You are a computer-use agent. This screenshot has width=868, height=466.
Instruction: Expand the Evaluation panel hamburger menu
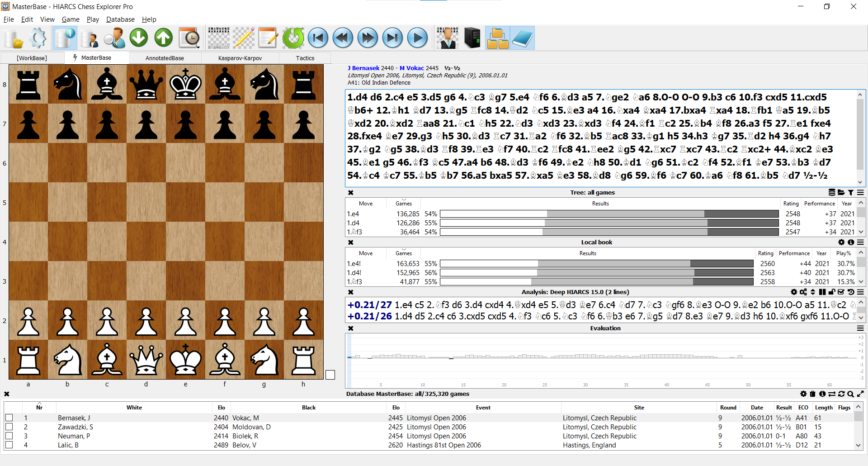click(x=860, y=328)
